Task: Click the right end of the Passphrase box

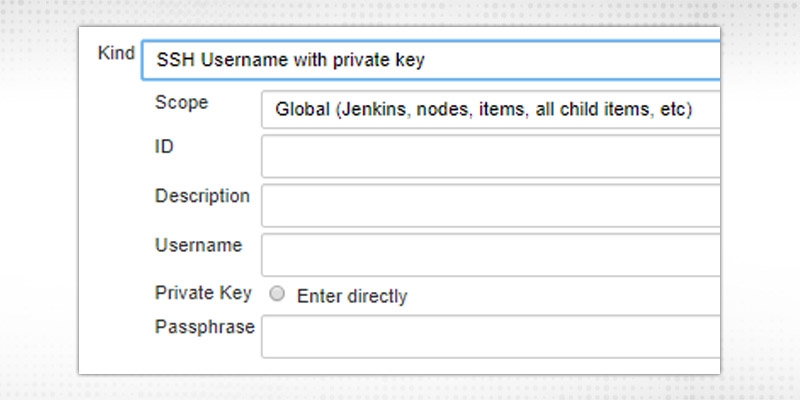Action: 706,336
